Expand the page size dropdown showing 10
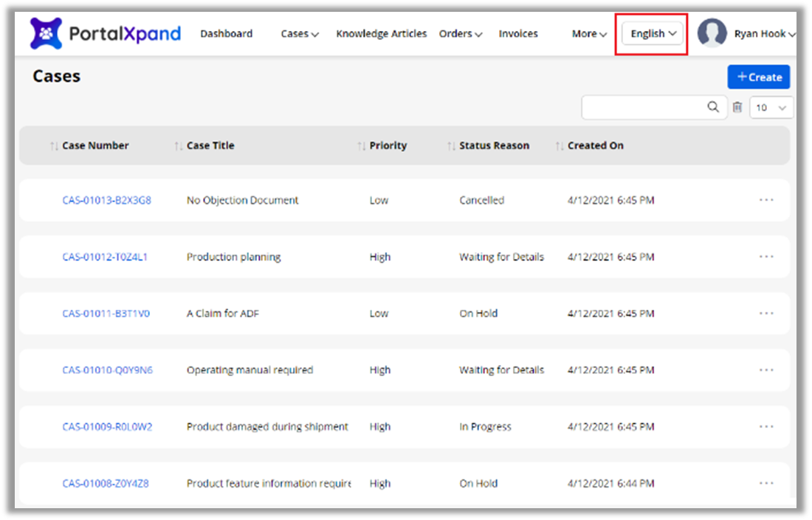The width and height of the screenshot is (812, 520). 771,108
